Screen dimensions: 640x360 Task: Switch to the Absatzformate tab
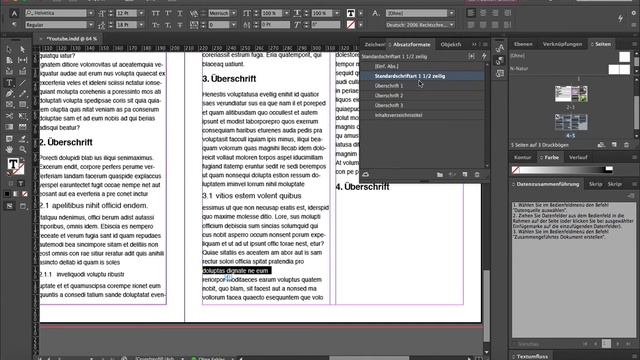[411, 44]
